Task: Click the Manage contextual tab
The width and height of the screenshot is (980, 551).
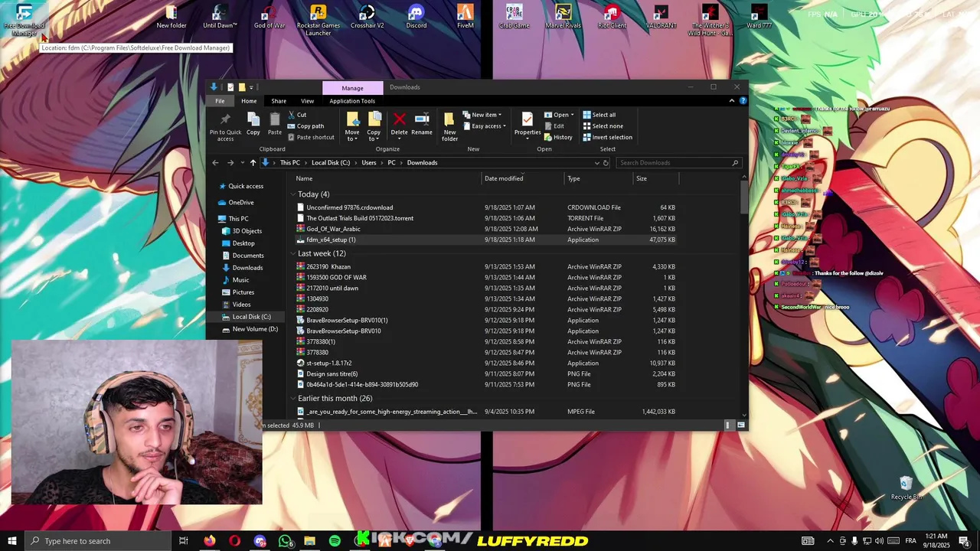Action: (352, 88)
